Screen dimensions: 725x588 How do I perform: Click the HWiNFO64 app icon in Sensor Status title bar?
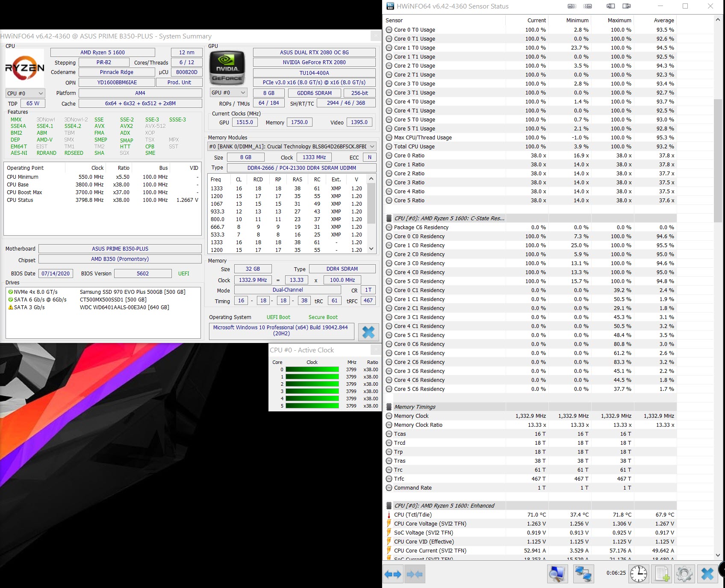pyautogui.click(x=390, y=6)
